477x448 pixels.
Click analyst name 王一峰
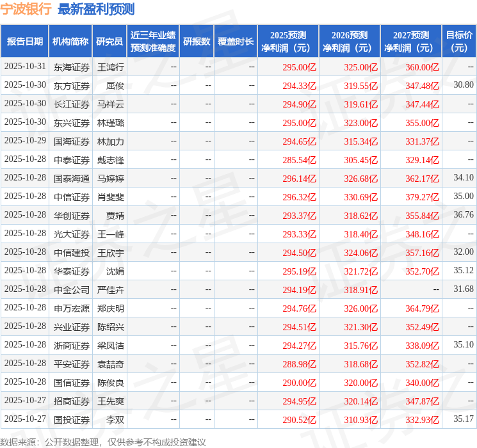click(111, 234)
